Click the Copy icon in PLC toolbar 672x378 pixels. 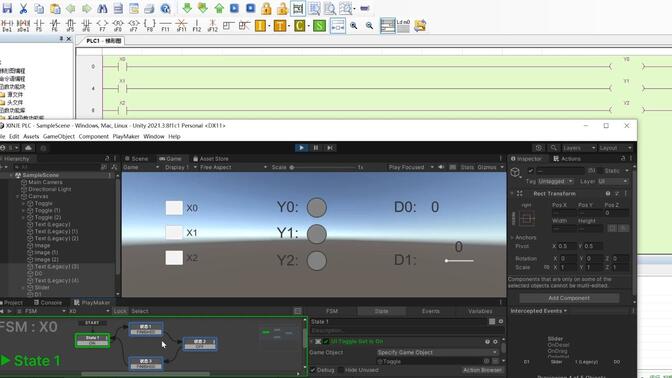pos(39,8)
